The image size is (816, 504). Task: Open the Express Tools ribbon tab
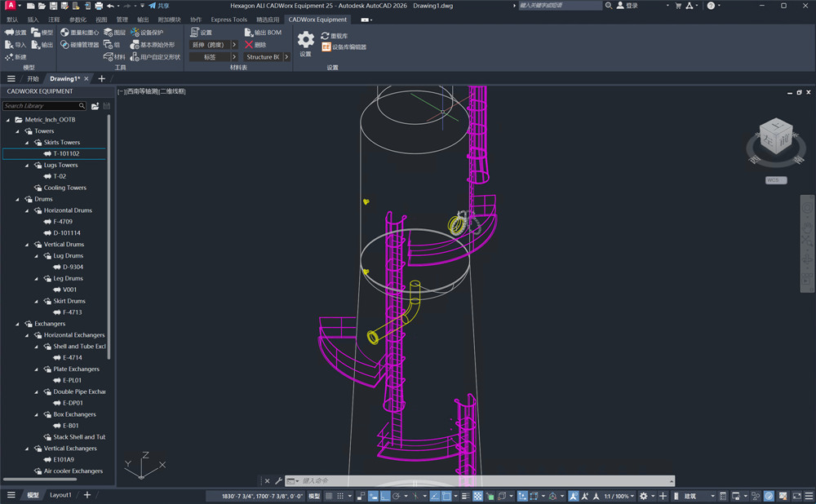(x=229, y=20)
